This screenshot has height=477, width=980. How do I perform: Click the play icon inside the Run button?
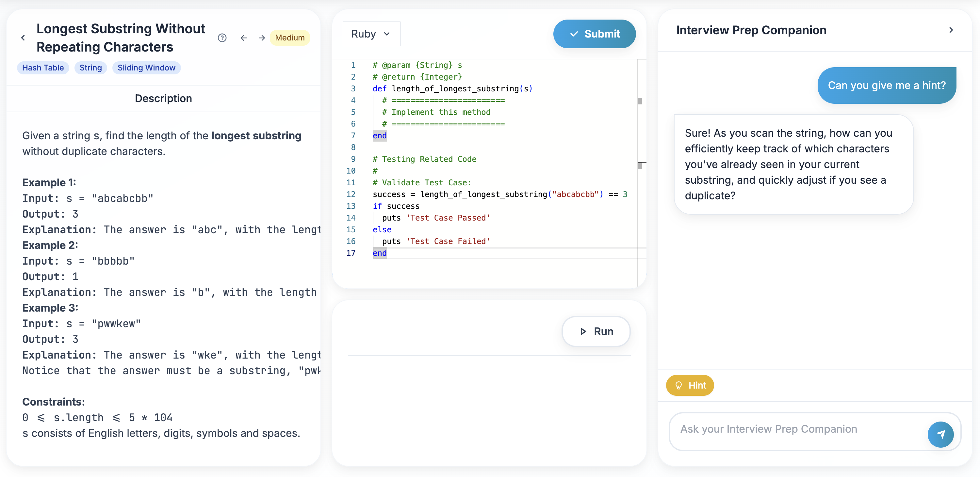(x=583, y=331)
